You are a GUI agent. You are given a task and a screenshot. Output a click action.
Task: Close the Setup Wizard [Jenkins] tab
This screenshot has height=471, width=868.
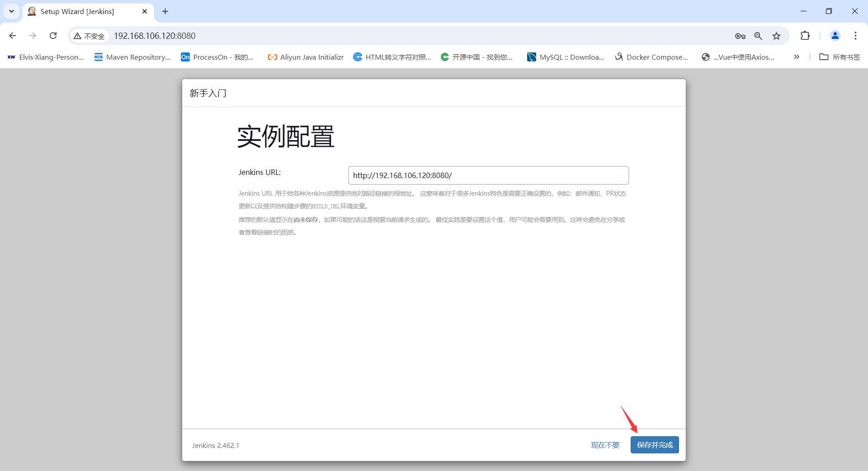[x=145, y=11]
